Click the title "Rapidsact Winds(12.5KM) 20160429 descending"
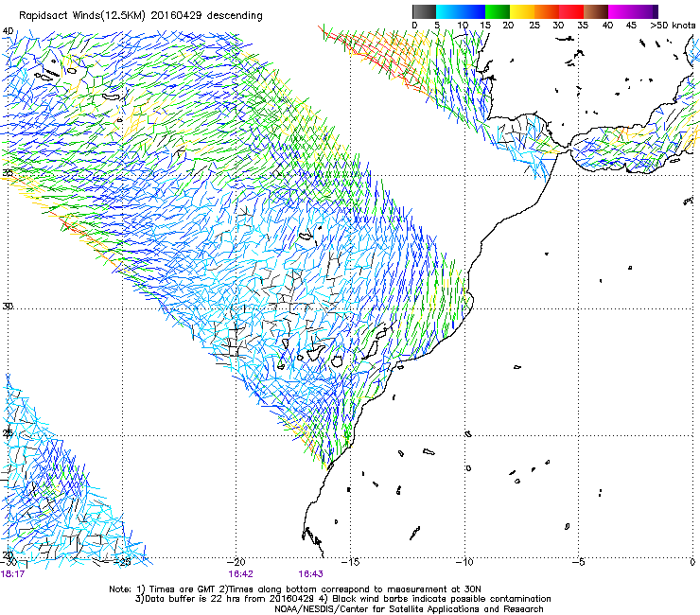 click(141, 16)
